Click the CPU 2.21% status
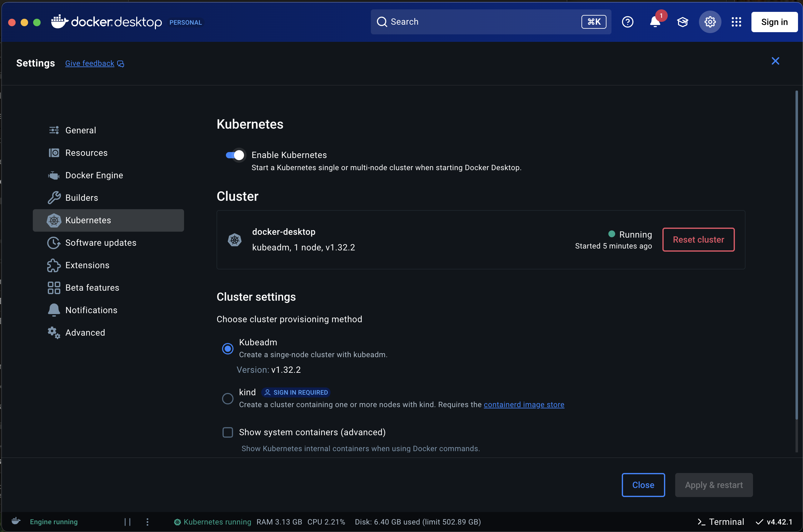Image resolution: width=803 pixels, height=532 pixels. (326, 522)
